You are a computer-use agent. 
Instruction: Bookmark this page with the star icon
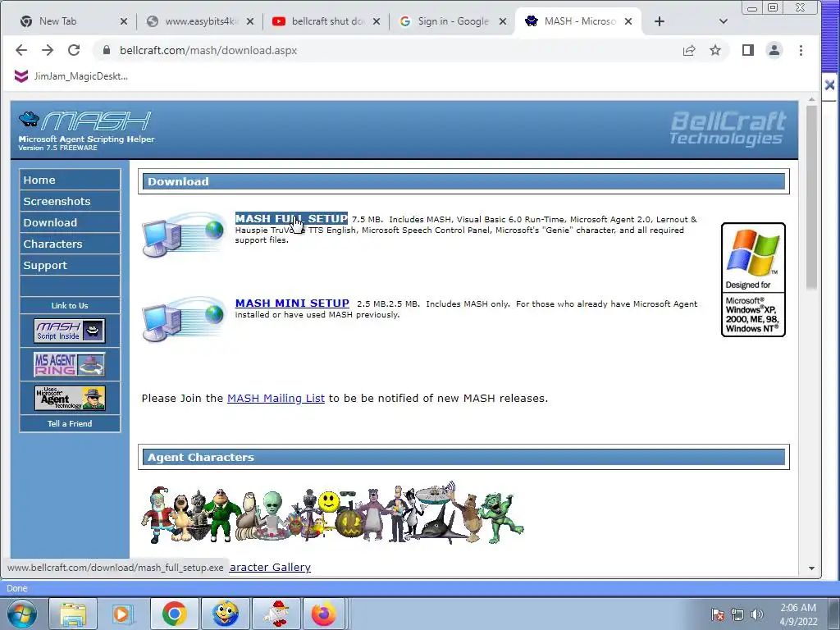click(715, 50)
